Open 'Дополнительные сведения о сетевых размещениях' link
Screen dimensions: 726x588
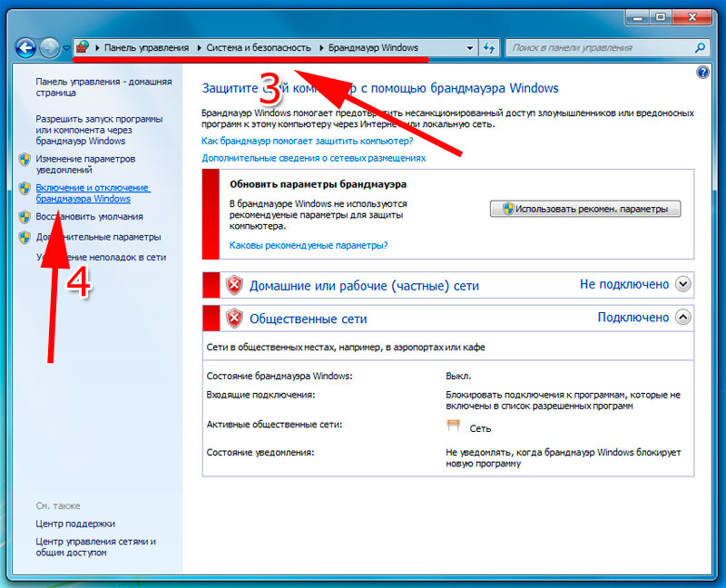(313, 158)
